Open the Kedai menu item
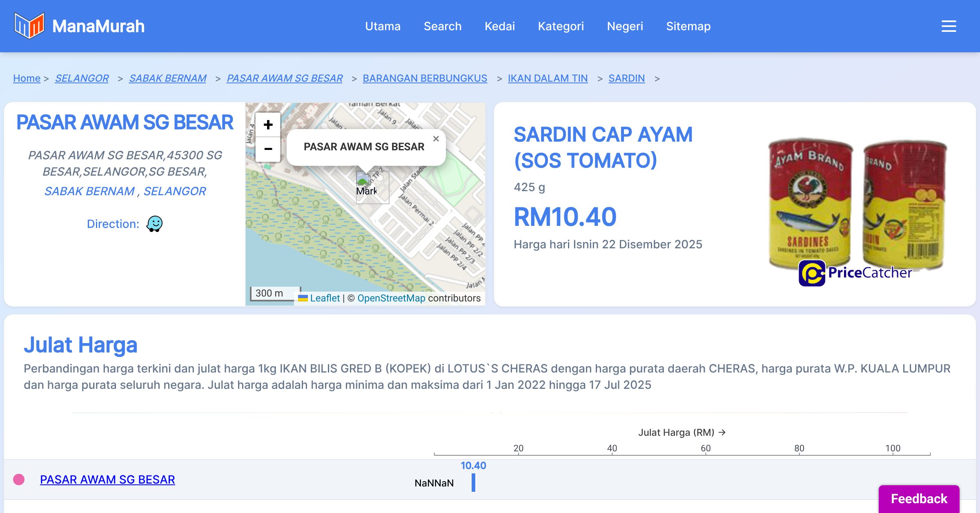 coord(500,26)
